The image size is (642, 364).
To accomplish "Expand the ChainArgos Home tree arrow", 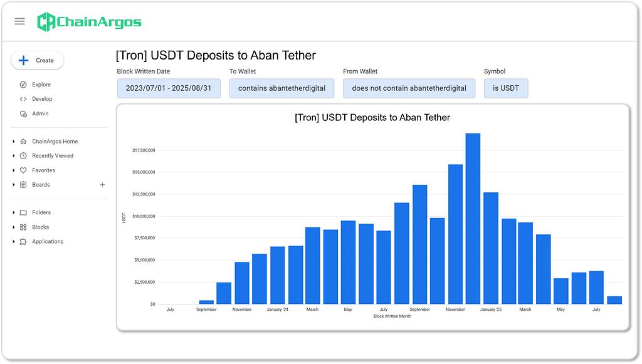I will pyautogui.click(x=14, y=142).
